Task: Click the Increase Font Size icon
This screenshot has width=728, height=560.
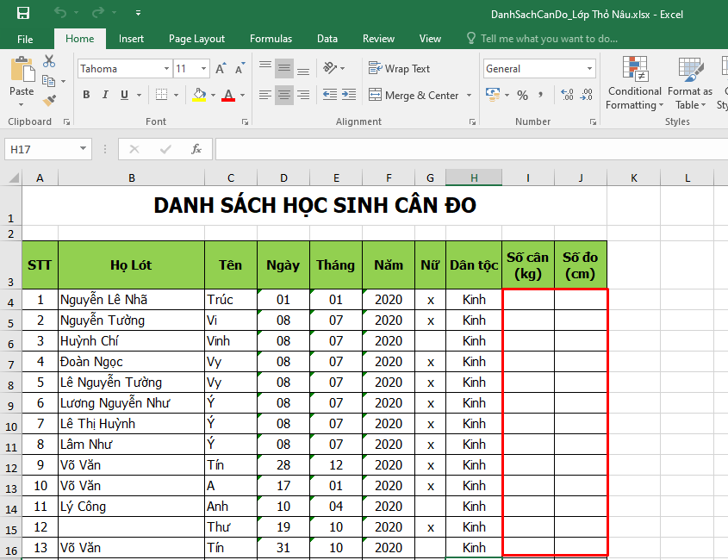Action: click(221, 69)
